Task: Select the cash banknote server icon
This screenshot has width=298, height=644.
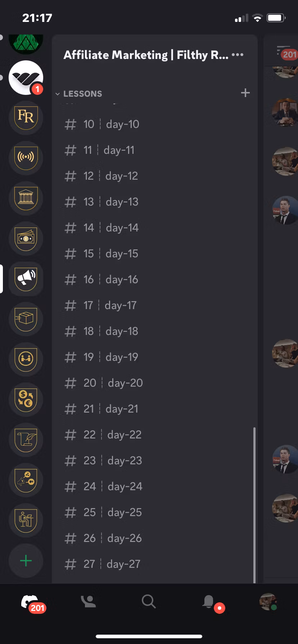Action: (26, 238)
